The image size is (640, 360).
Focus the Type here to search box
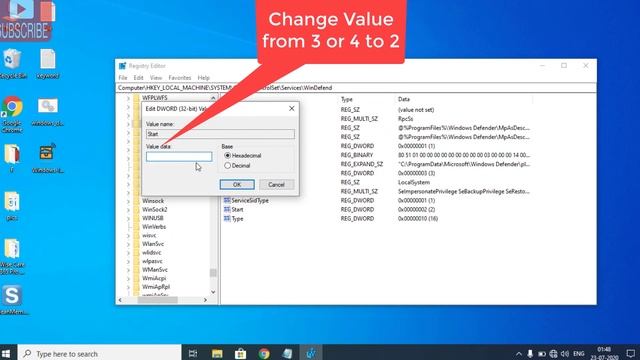(99, 353)
